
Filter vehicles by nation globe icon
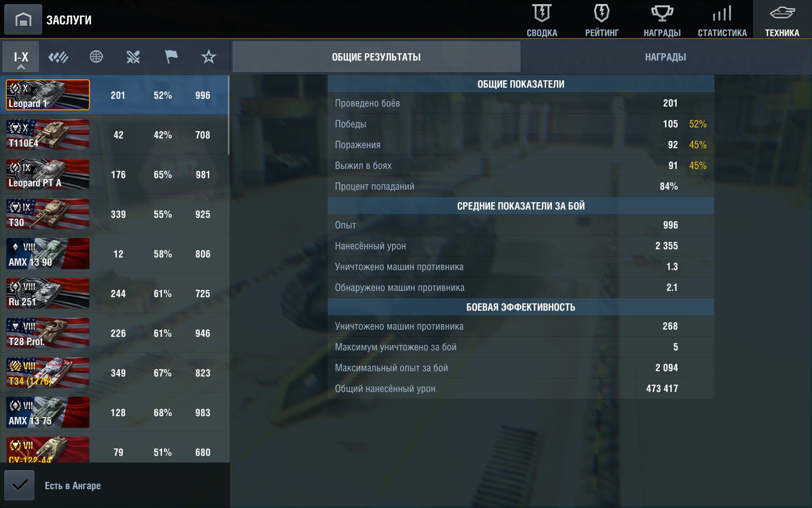pyautogui.click(x=96, y=57)
